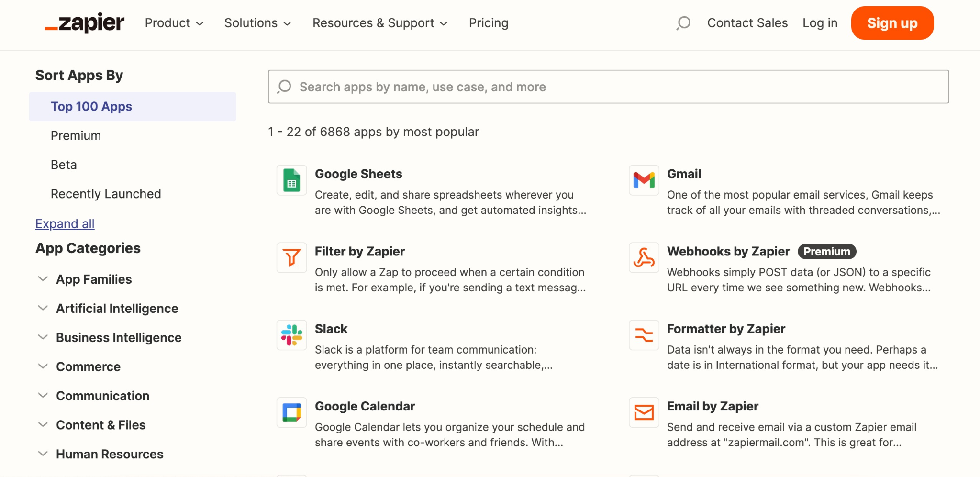The height and width of the screenshot is (477, 980).
Task: Click the Expand all link
Action: (65, 224)
